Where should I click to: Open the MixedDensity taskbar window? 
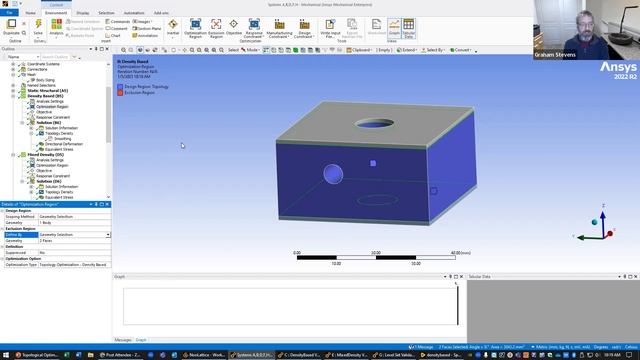pos(347,355)
